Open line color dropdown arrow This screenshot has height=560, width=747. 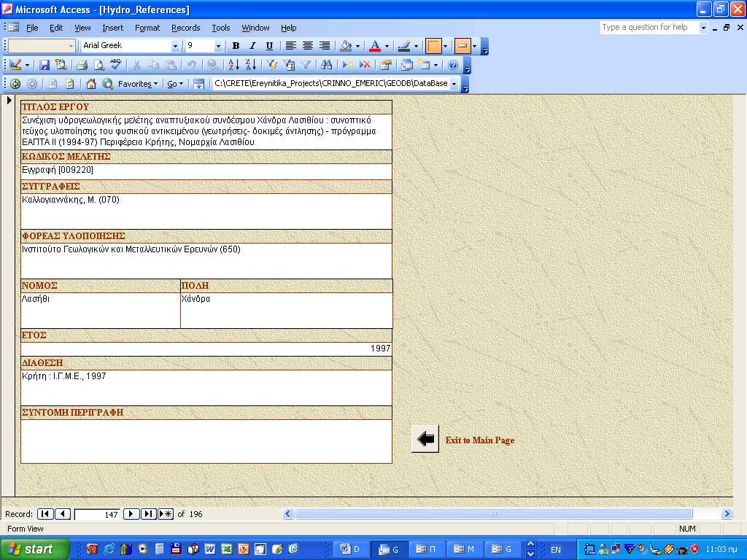point(416,46)
